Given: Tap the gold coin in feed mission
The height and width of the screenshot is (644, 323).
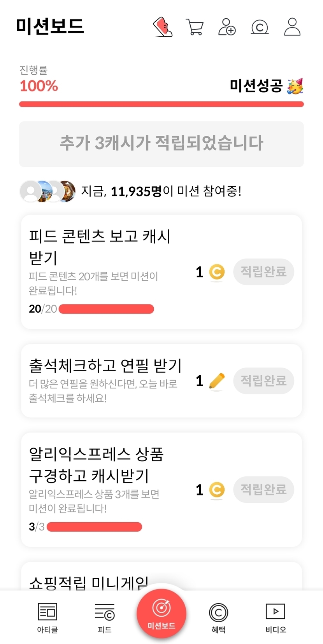Looking at the screenshot, I should (217, 272).
